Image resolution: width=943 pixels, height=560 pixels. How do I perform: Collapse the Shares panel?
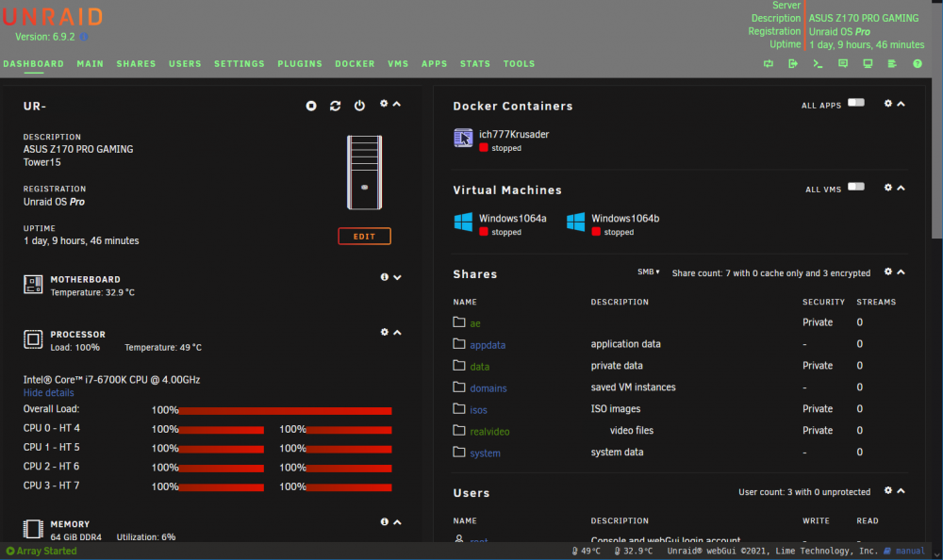(901, 272)
